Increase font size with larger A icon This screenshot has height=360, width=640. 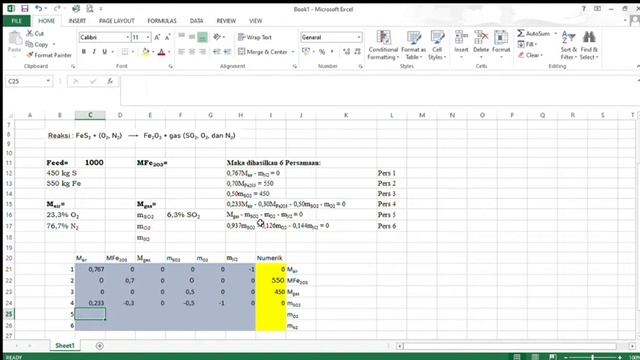[x=158, y=37]
